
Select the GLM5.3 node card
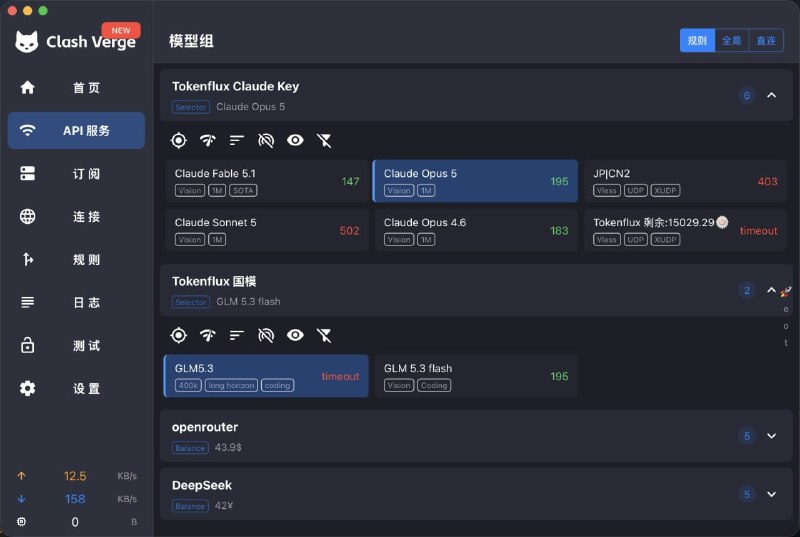pyautogui.click(x=266, y=376)
